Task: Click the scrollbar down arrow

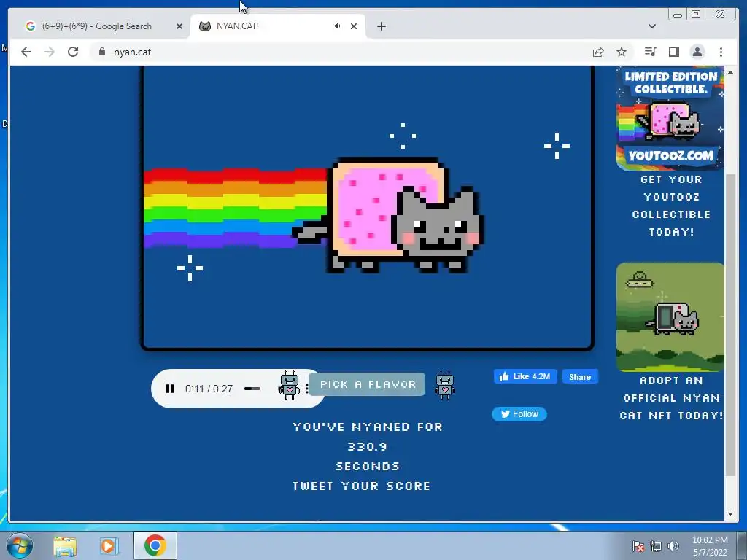Action: click(x=730, y=514)
